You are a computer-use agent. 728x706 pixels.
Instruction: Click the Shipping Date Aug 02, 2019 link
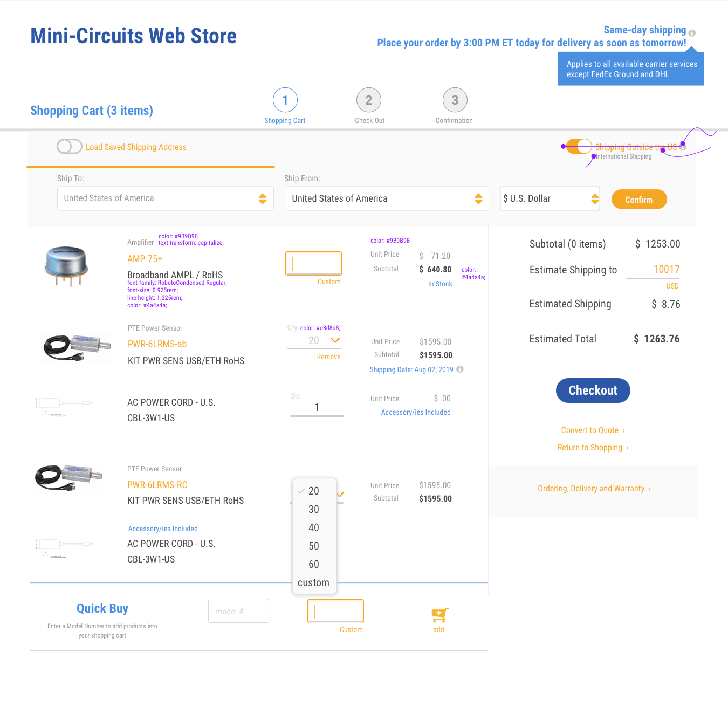point(411,369)
